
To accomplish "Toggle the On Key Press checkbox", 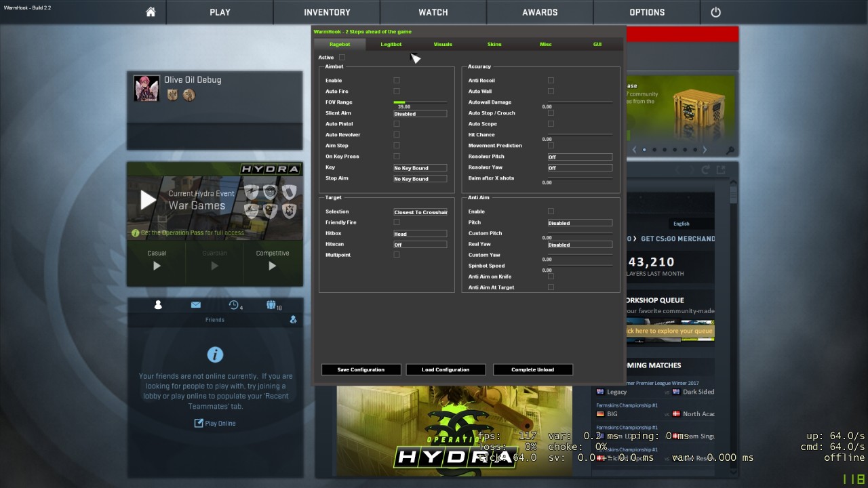I will pos(397,157).
